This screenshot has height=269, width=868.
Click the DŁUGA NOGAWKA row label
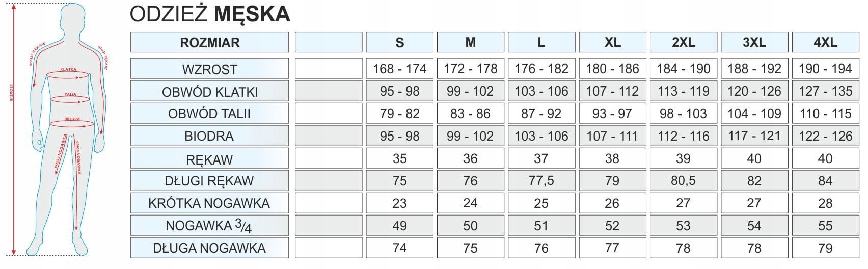pyautogui.click(x=209, y=248)
